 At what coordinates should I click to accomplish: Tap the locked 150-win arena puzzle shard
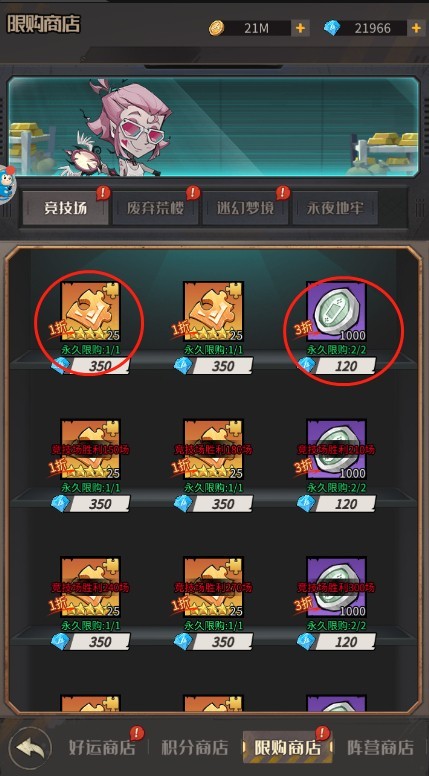[x=91, y=449]
